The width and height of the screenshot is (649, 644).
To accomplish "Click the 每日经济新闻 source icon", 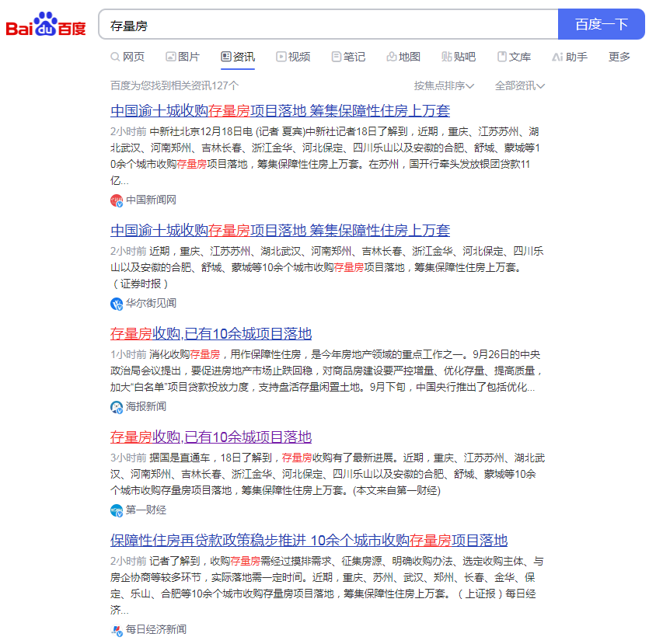I will [117, 629].
